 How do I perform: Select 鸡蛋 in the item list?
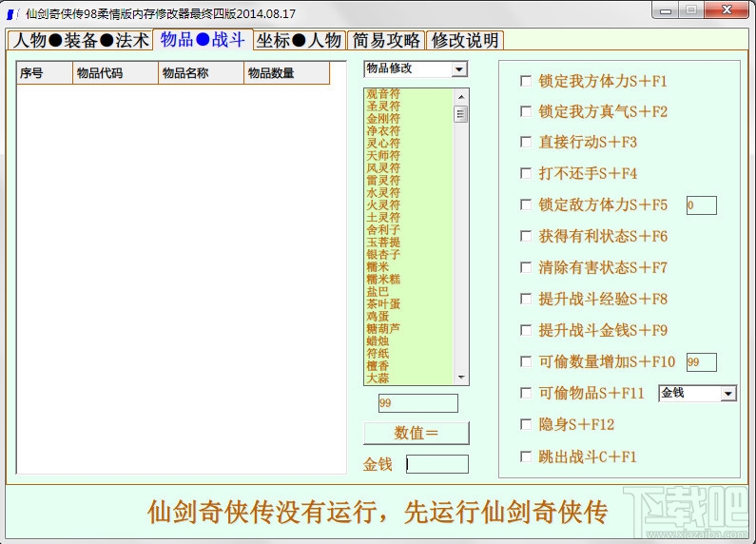click(x=378, y=317)
